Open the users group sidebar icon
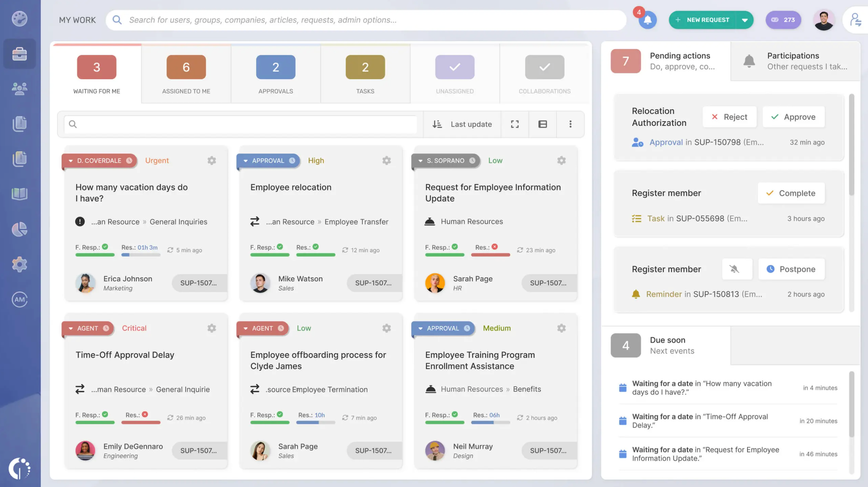The image size is (868, 487). click(x=20, y=89)
